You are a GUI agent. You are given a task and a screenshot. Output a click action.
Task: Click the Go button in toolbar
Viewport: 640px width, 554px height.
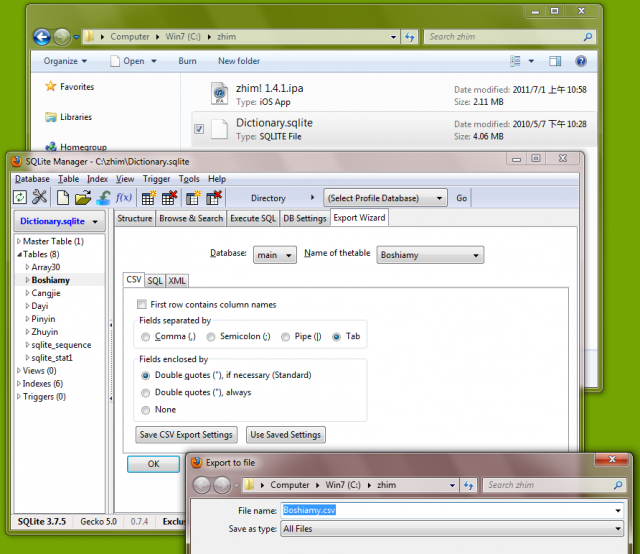(461, 198)
